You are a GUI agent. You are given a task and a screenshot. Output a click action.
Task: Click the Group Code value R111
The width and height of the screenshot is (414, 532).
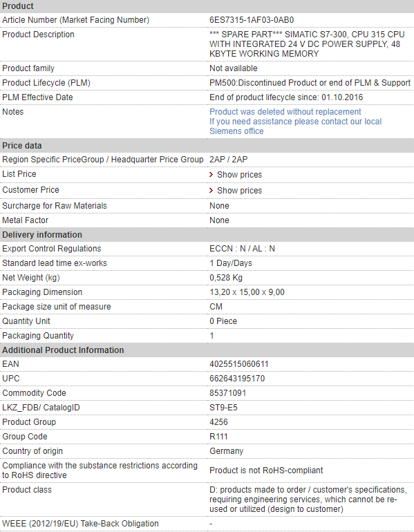click(218, 437)
